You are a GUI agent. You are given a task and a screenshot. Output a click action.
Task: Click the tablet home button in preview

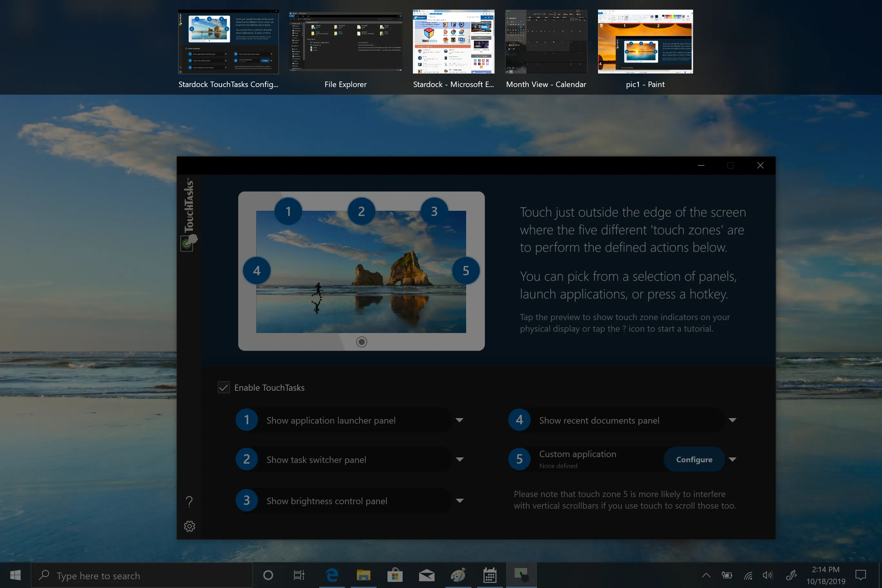pyautogui.click(x=361, y=342)
